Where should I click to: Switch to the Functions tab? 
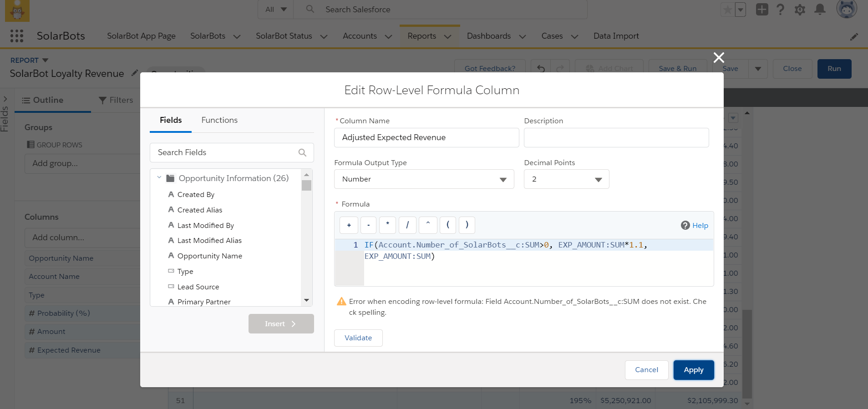point(219,120)
